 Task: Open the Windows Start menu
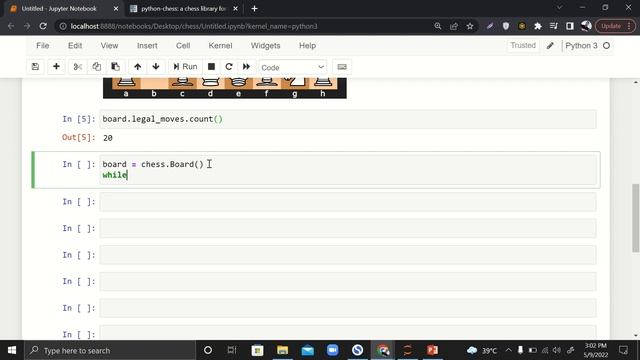pyautogui.click(x=12, y=350)
